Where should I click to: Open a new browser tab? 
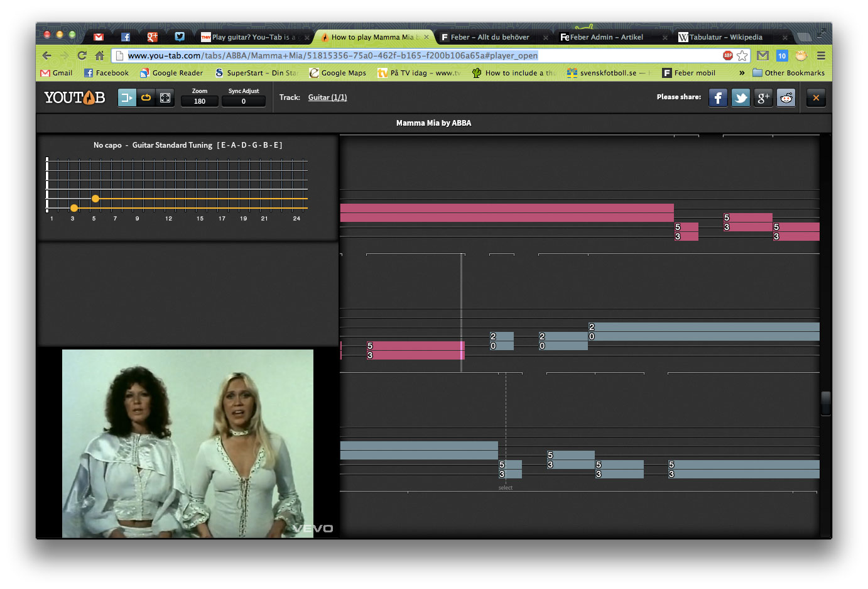click(805, 37)
